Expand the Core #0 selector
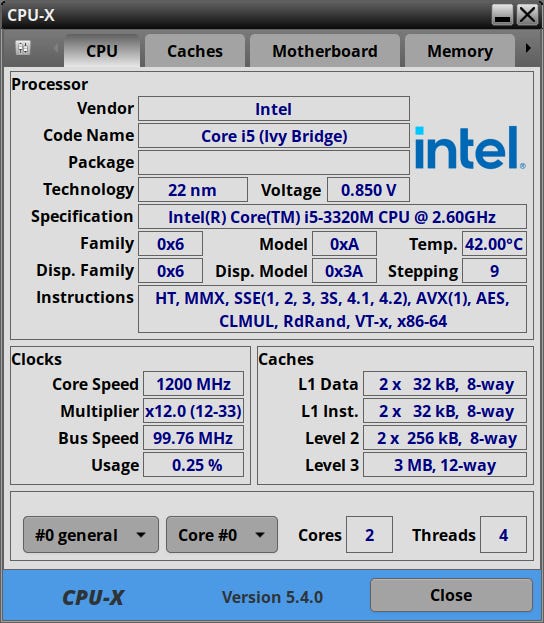The image size is (544, 623). tap(222, 535)
